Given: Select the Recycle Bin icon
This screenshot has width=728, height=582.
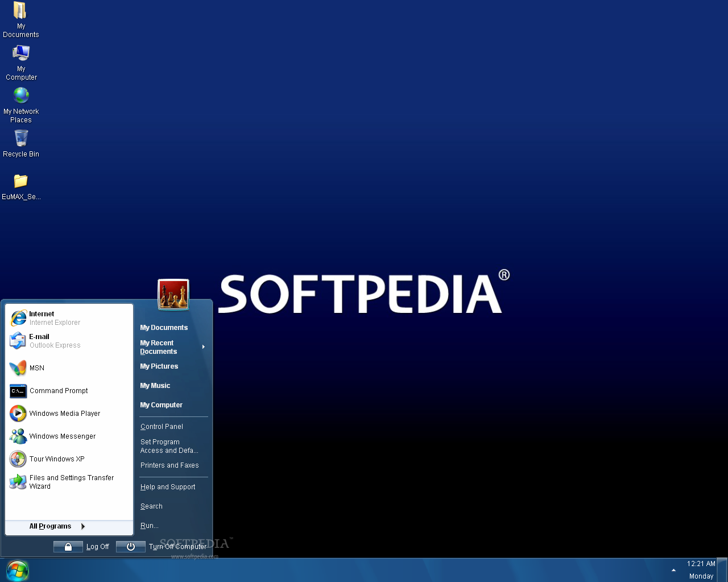Looking at the screenshot, I should 21,138.
